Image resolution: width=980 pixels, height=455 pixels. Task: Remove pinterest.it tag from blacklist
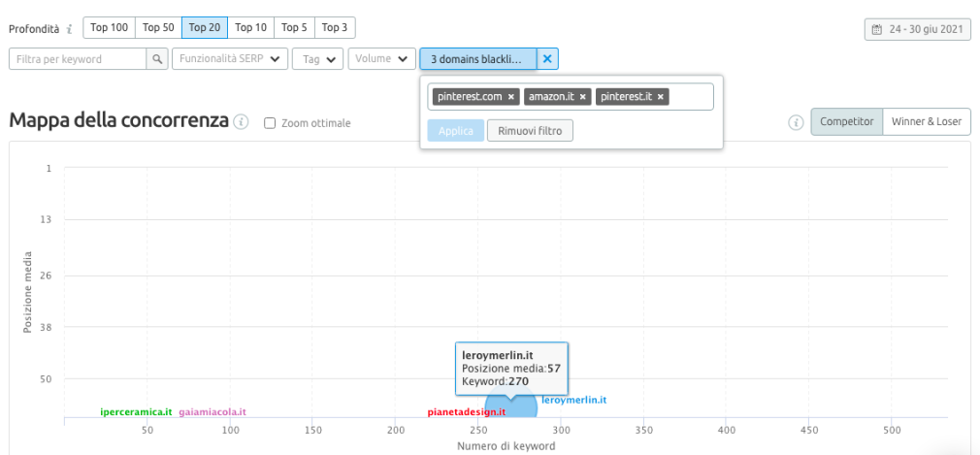(660, 97)
